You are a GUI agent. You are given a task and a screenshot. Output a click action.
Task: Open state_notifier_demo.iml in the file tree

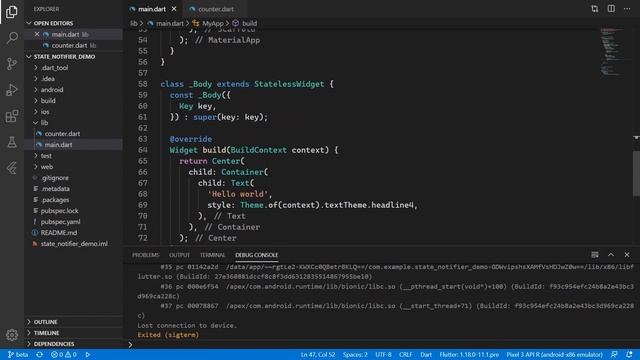tap(73, 244)
